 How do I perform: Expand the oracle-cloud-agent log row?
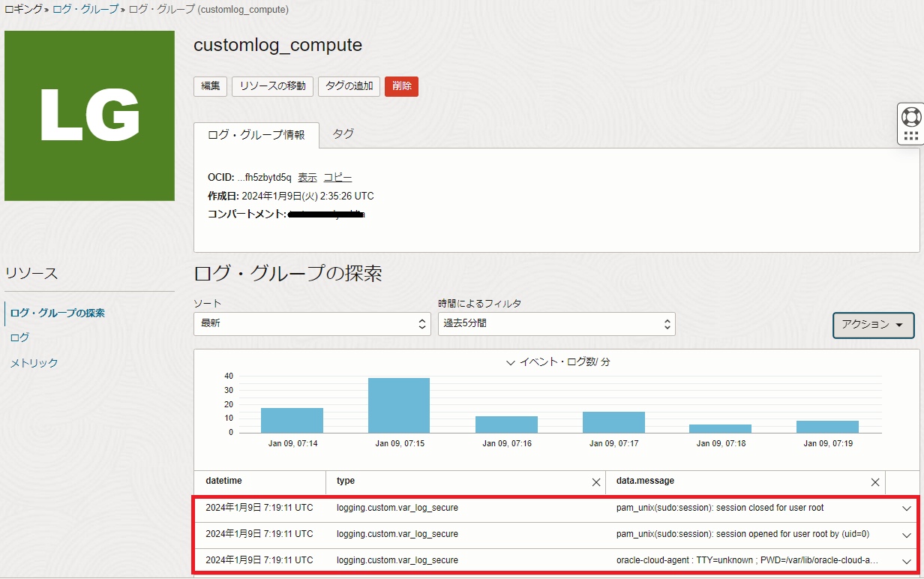click(x=906, y=561)
